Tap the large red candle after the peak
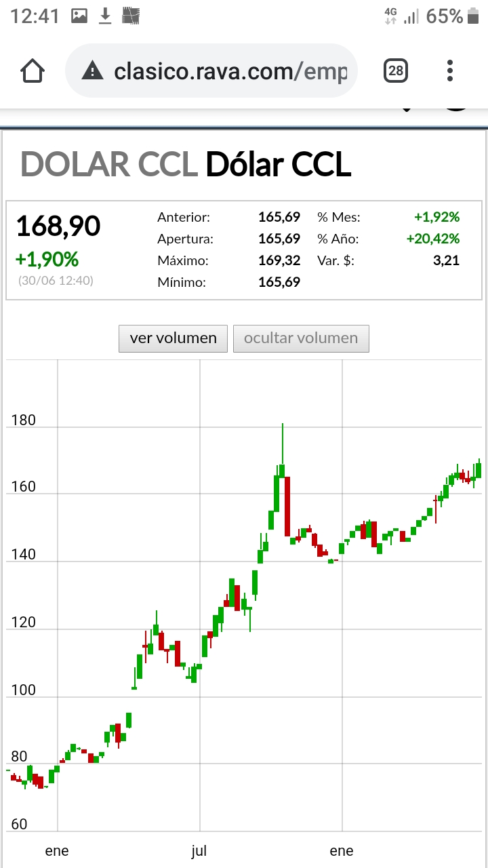Screen dimensions: 488x868 [x=287, y=507]
